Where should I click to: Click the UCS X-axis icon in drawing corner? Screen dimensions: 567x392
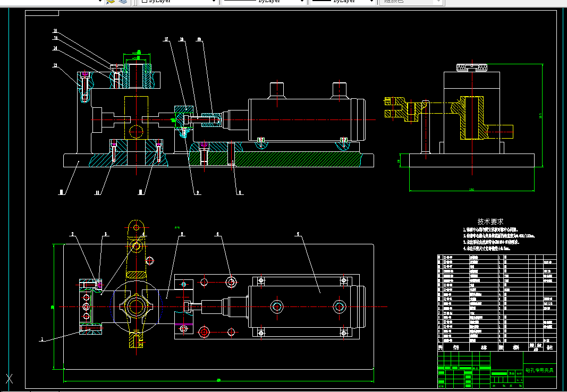pyautogui.click(x=10, y=379)
